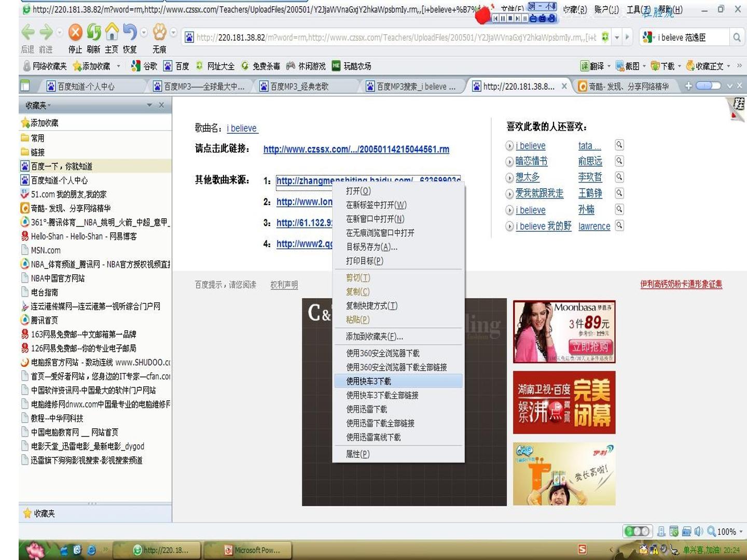Open the 湖南卫视·百度 完美闭幕 banner
The image size is (747, 560).
(564, 402)
